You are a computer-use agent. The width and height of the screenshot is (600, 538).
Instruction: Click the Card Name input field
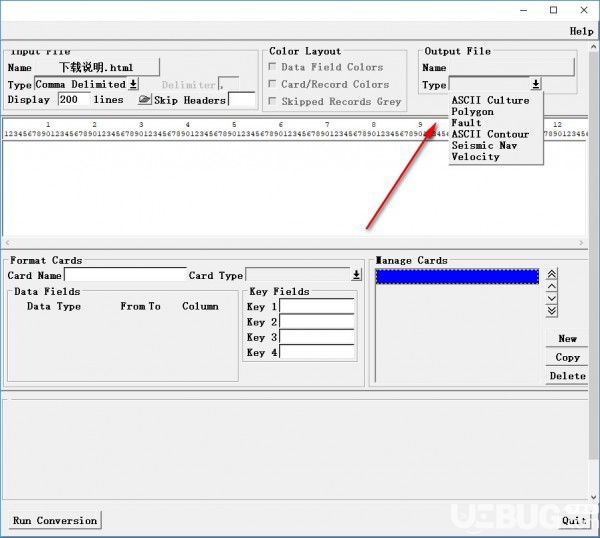coord(125,275)
